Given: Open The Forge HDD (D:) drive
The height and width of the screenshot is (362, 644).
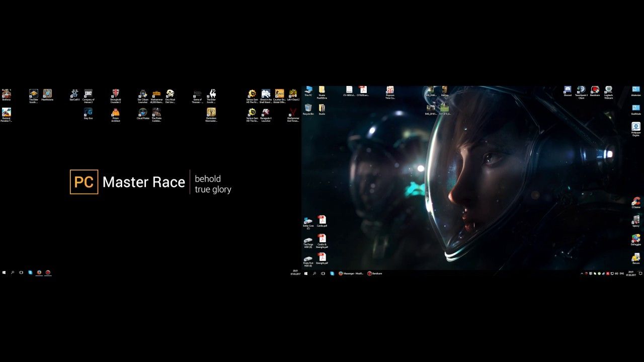Looking at the screenshot, I should coord(308,243).
